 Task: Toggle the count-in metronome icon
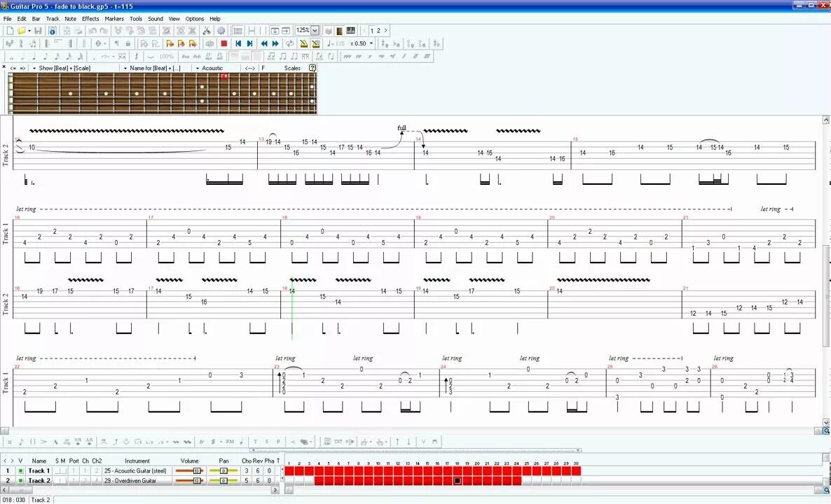(316, 43)
